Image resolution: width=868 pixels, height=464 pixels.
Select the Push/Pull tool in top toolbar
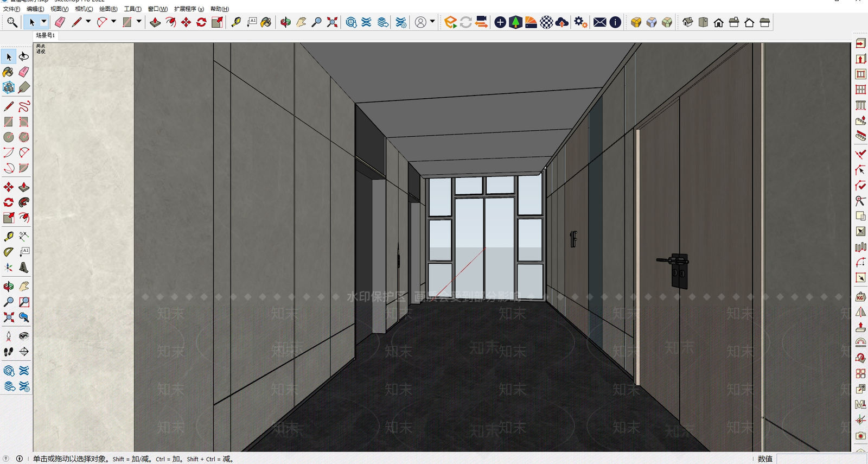pos(155,22)
